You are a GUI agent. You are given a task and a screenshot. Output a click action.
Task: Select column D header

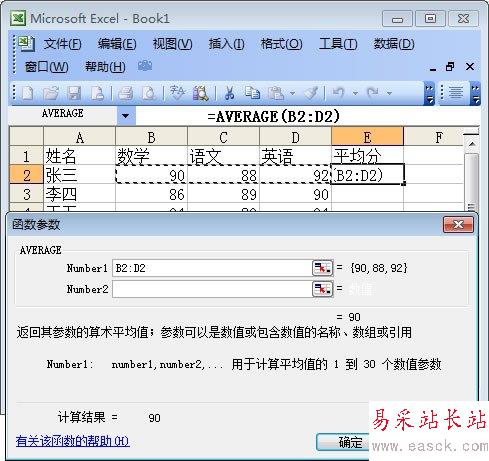coord(295,137)
